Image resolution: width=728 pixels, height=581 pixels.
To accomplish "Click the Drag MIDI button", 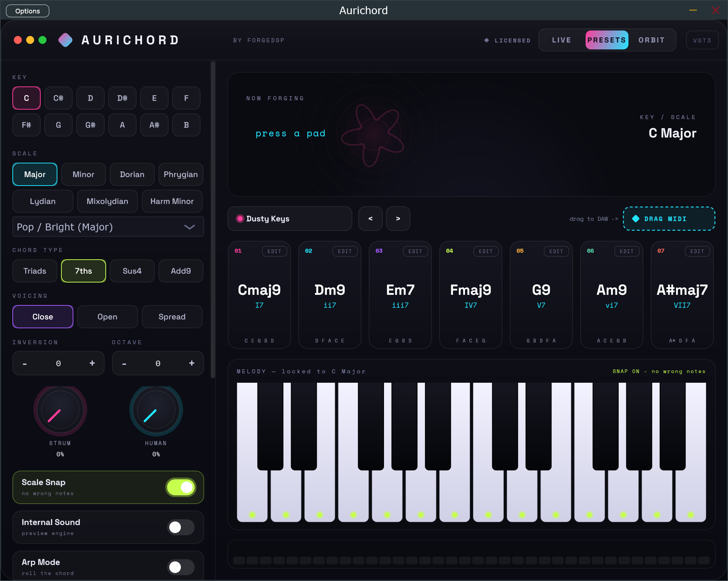I will point(669,219).
